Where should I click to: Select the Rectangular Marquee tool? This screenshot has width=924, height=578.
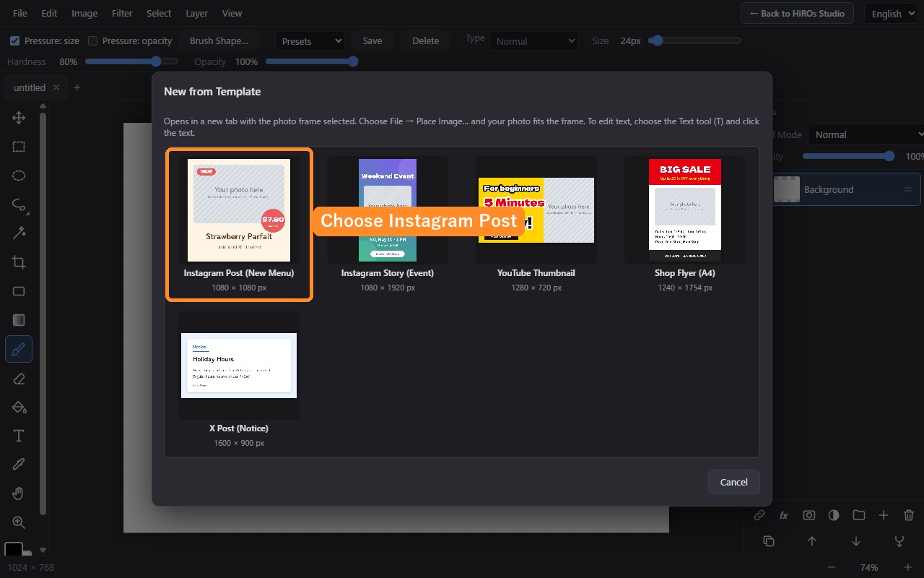(x=19, y=147)
